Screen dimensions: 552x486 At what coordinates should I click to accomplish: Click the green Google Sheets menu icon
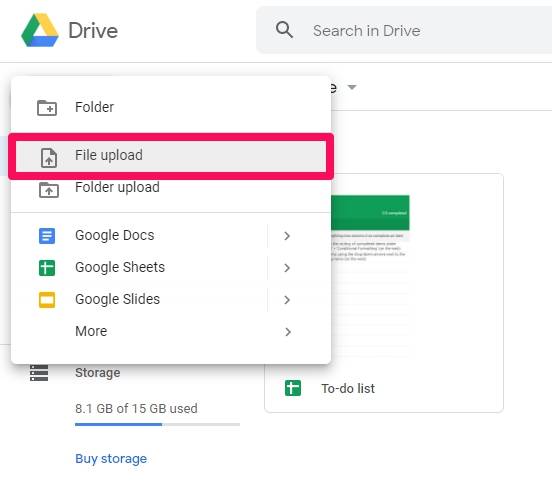point(47,268)
